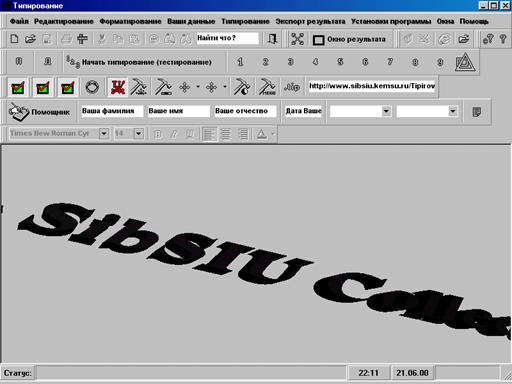The width and height of the screenshot is (512, 384).
Task: Click the circular ring icon
Action: pos(92,87)
